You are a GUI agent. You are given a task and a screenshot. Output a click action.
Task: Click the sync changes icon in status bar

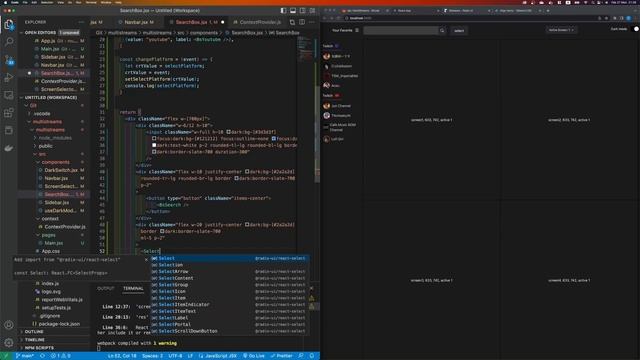42,356
